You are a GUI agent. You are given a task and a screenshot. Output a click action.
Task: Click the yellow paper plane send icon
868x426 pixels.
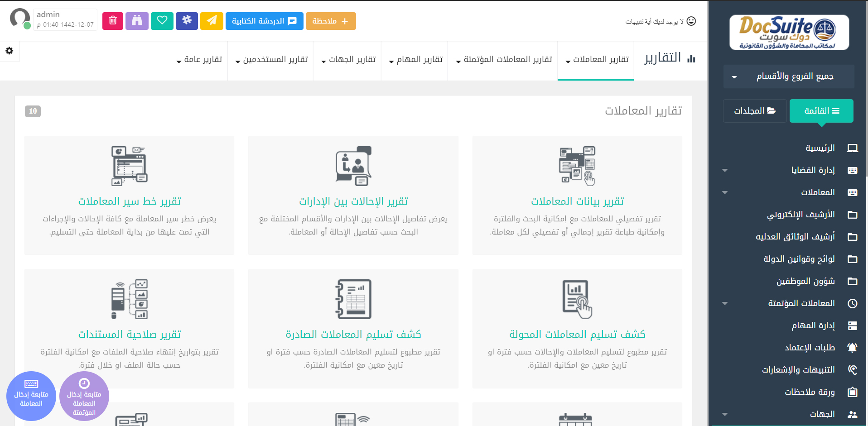[212, 21]
